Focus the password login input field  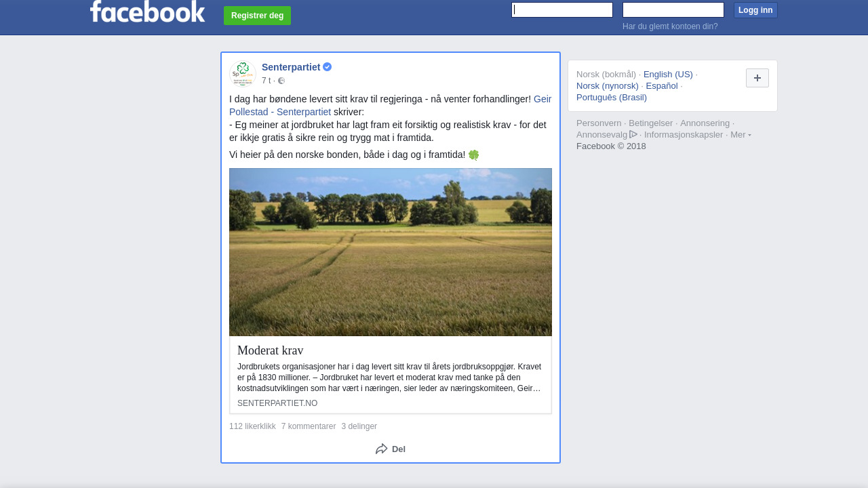673,9
